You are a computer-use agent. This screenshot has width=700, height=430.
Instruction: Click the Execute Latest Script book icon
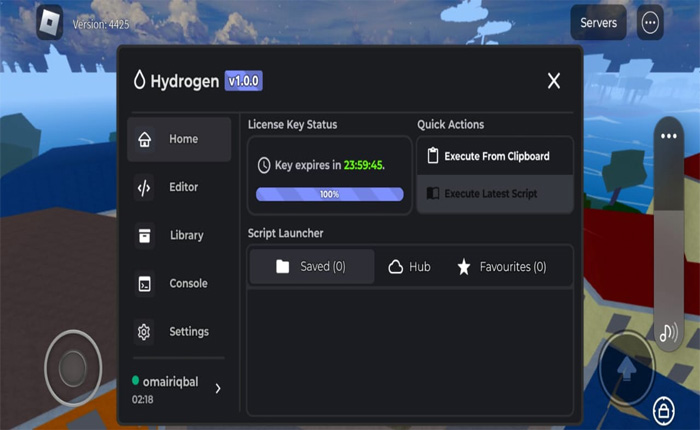click(433, 193)
